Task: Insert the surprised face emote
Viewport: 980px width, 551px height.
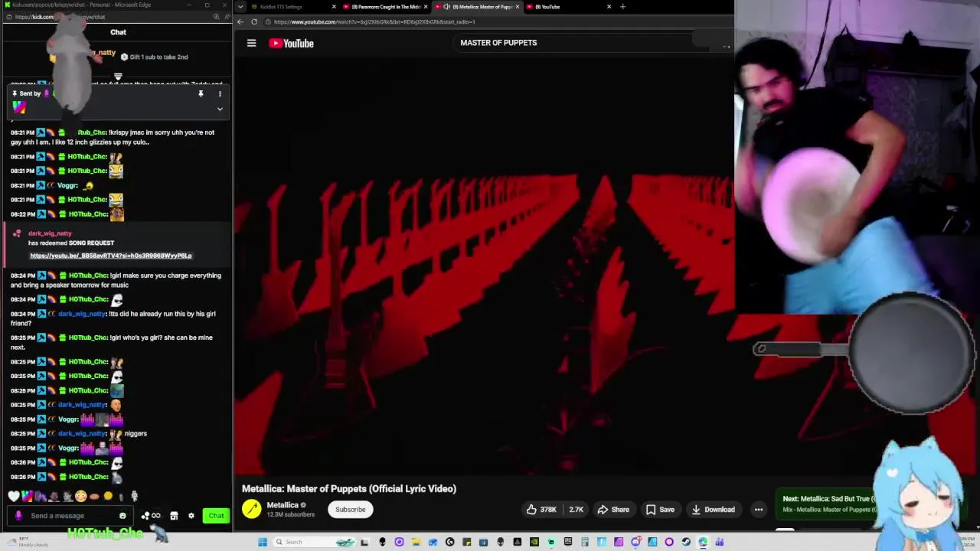Action: [x=80, y=497]
